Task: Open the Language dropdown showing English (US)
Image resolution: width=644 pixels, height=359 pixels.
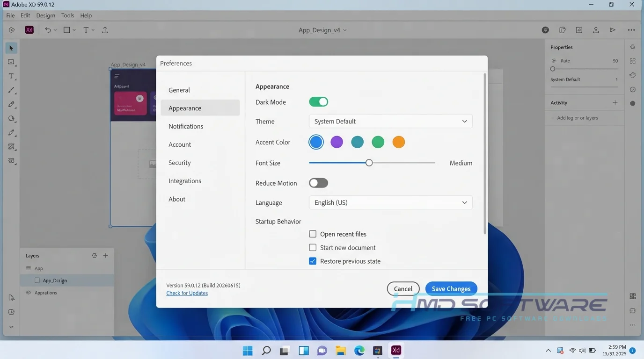Action: (391, 202)
